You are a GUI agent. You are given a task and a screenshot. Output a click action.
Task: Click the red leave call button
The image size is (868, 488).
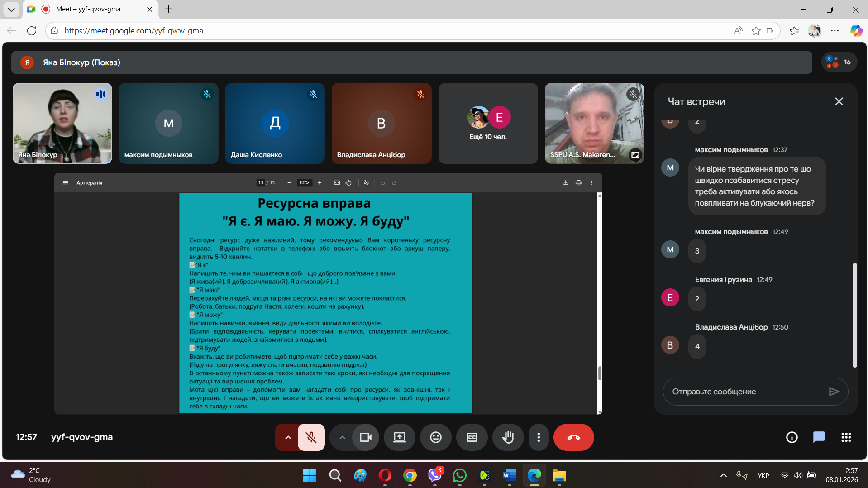pyautogui.click(x=573, y=437)
